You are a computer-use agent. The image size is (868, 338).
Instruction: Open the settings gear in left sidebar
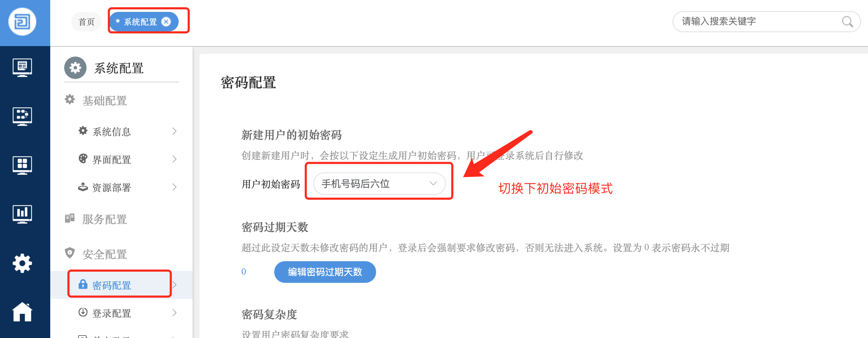pyautogui.click(x=22, y=263)
